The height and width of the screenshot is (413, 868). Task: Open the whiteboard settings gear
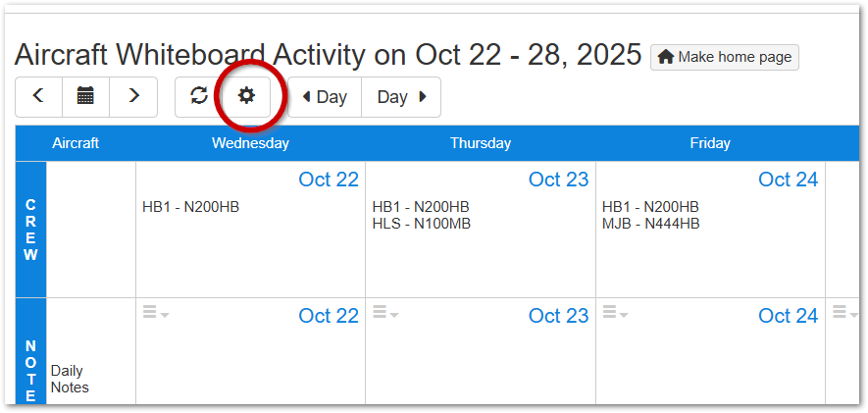[246, 96]
